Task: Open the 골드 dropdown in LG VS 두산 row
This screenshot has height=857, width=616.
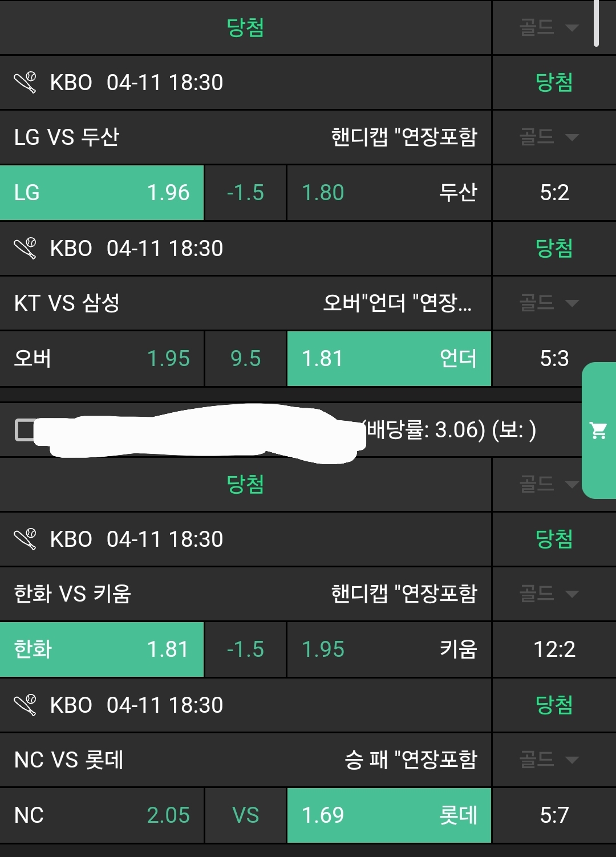Action: 549,137
